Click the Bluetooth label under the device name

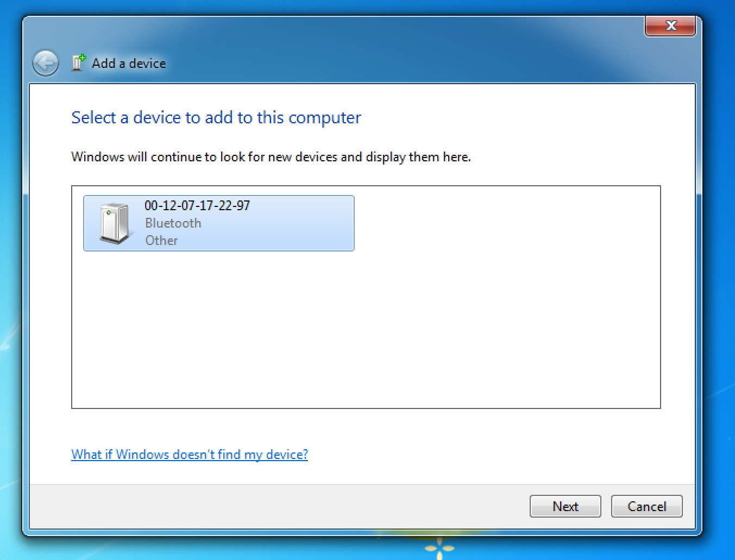(x=173, y=223)
